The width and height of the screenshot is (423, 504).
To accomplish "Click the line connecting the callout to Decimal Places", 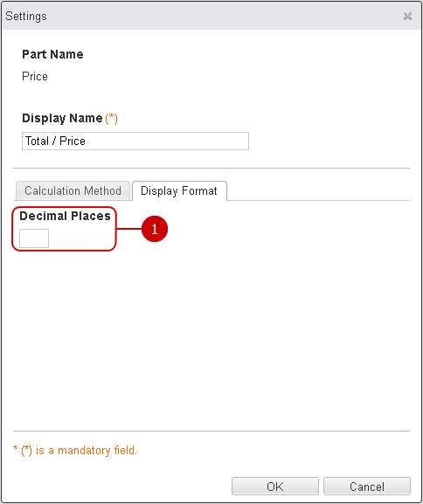I will 129,229.
